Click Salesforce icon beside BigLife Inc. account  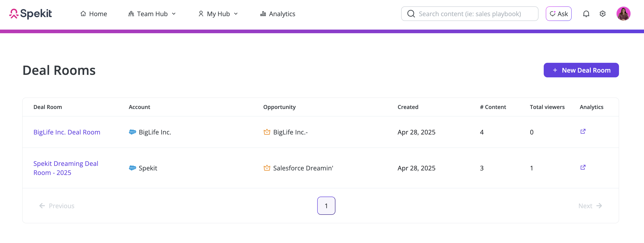pyautogui.click(x=132, y=132)
